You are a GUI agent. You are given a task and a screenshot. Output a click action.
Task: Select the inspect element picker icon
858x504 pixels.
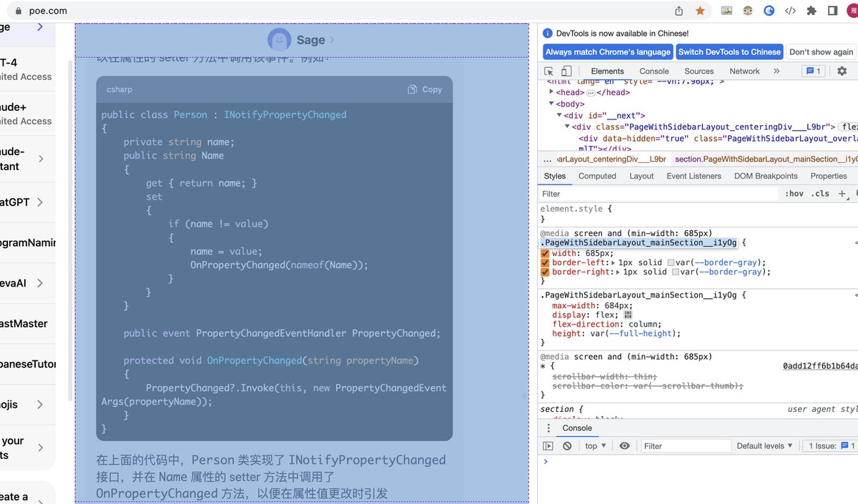549,71
